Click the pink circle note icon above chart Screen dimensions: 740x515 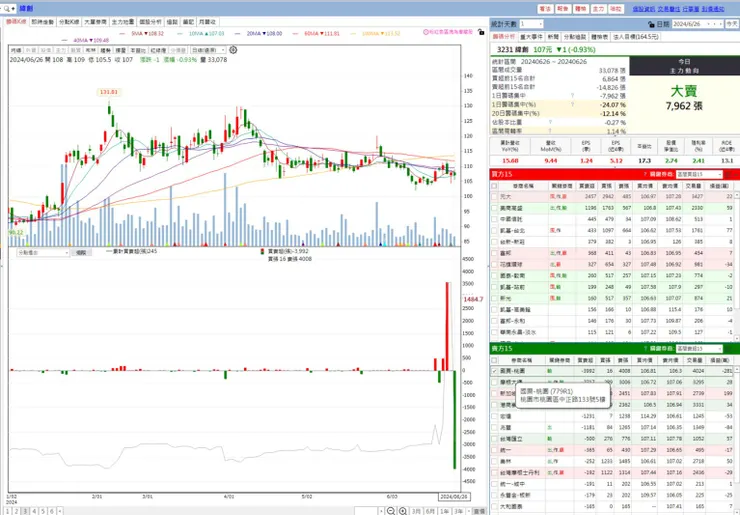(426, 32)
